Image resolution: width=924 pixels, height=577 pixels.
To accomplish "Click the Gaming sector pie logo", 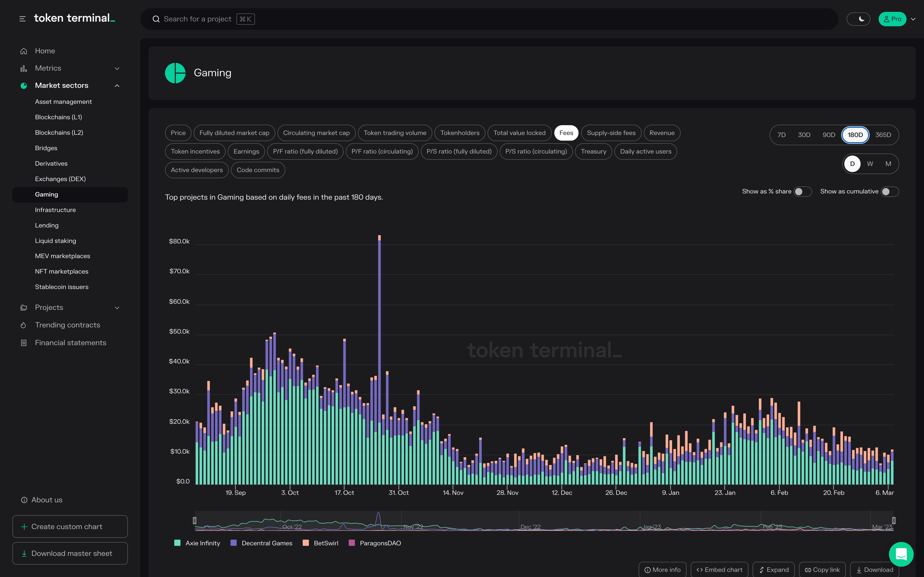I will [175, 73].
